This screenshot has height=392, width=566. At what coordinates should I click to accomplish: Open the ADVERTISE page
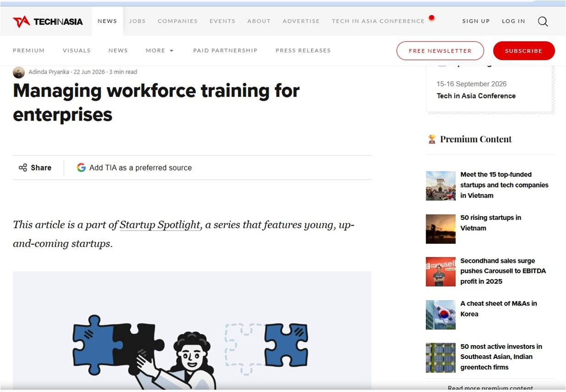(301, 21)
